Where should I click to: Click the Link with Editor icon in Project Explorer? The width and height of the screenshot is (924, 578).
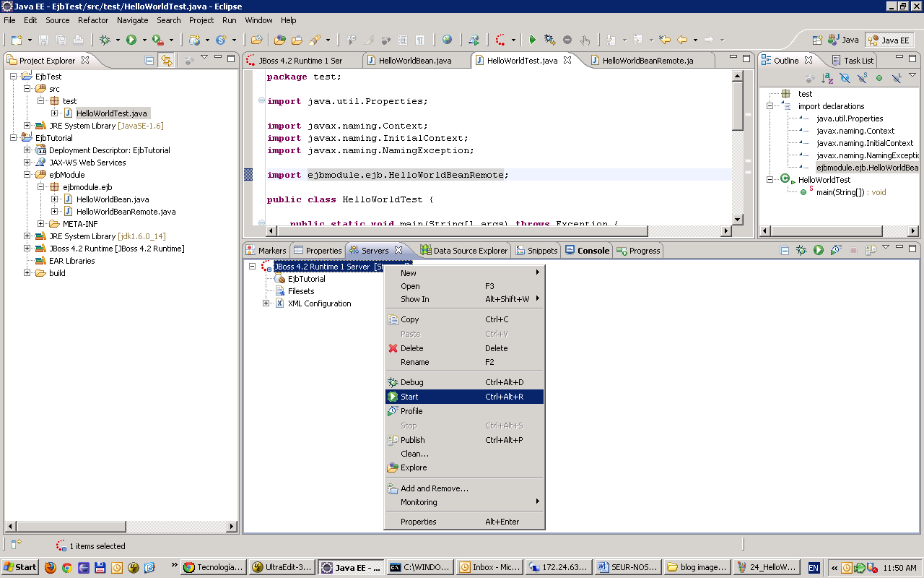(x=166, y=61)
